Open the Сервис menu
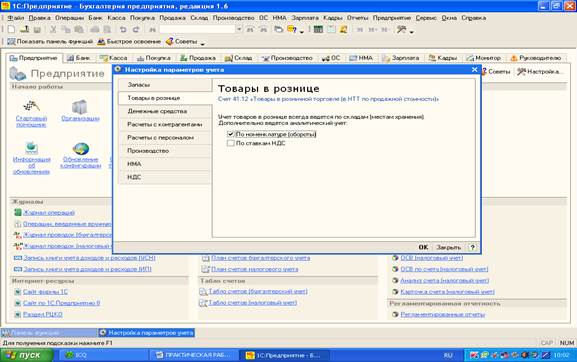 click(426, 18)
